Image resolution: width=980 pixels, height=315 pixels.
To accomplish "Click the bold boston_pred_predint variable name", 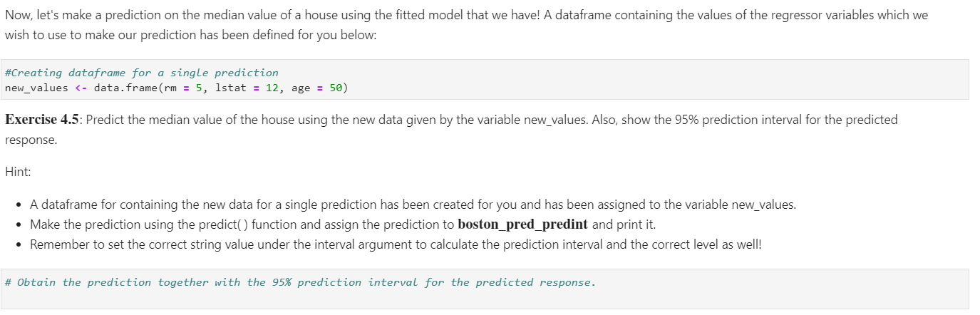I will click(522, 224).
